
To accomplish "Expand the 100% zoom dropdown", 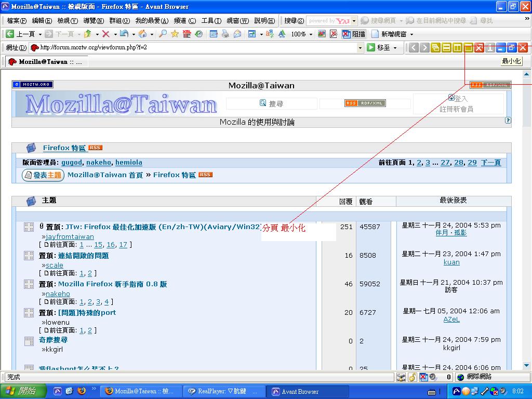I will tap(311, 34).
